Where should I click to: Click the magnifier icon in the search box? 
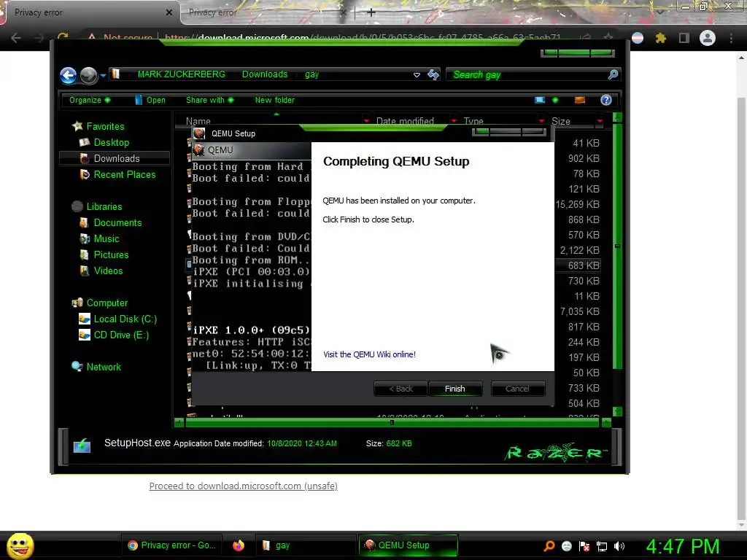click(613, 74)
